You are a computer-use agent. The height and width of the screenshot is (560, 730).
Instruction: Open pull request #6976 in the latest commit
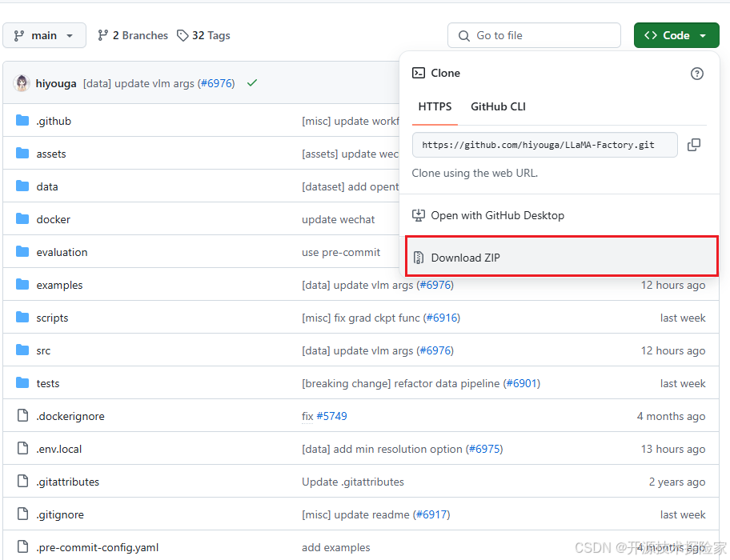coord(216,84)
